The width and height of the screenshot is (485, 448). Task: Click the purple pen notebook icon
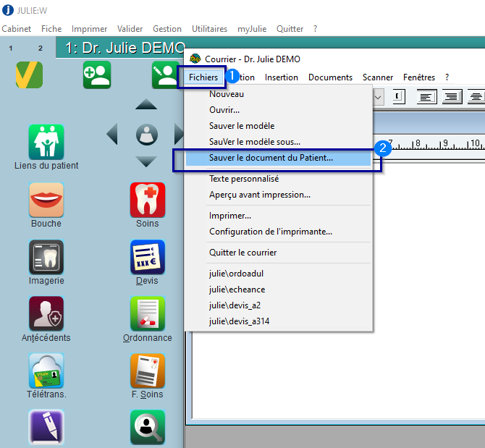pos(46,427)
